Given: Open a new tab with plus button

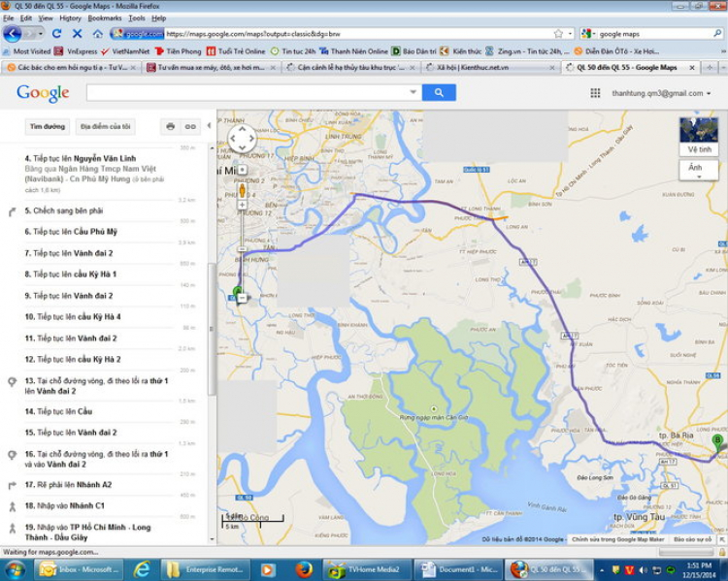Looking at the screenshot, I should point(709,67).
